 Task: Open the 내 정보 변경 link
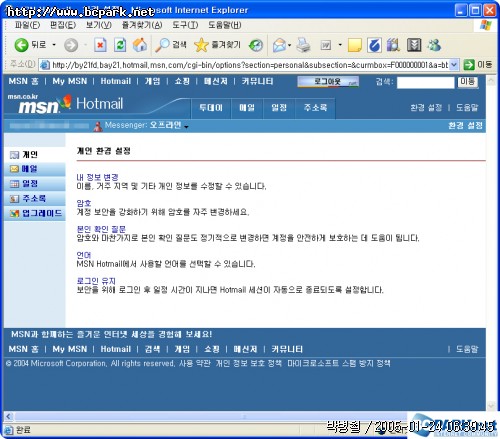click(97, 177)
